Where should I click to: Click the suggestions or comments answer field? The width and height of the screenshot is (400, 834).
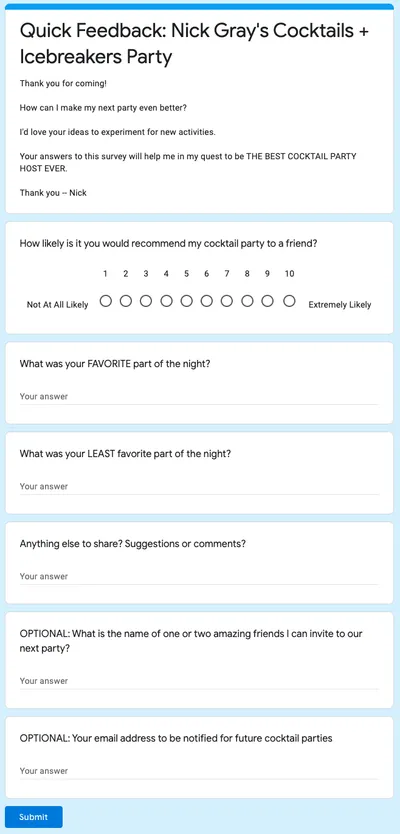click(x=199, y=577)
